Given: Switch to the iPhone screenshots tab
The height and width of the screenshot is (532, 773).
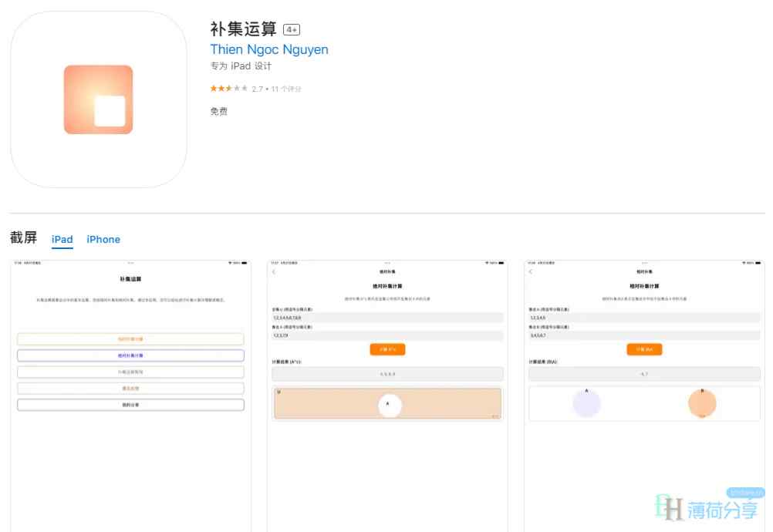Looking at the screenshot, I should click(x=103, y=239).
